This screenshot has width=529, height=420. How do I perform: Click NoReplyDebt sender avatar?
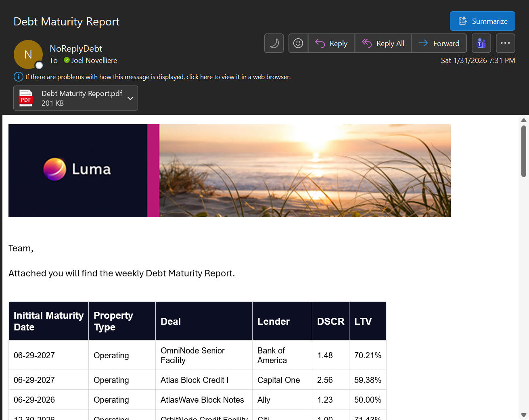tap(28, 54)
